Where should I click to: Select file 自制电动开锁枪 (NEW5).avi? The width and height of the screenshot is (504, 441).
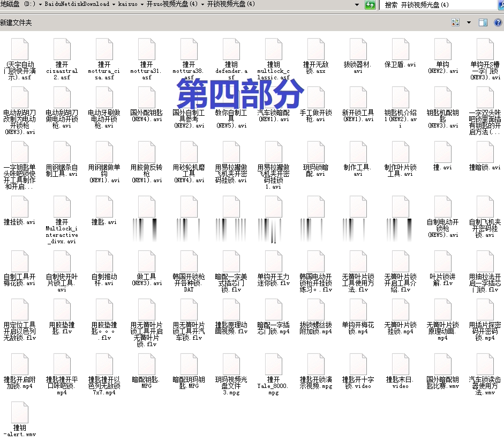pyautogui.click(x=442, y=217)
